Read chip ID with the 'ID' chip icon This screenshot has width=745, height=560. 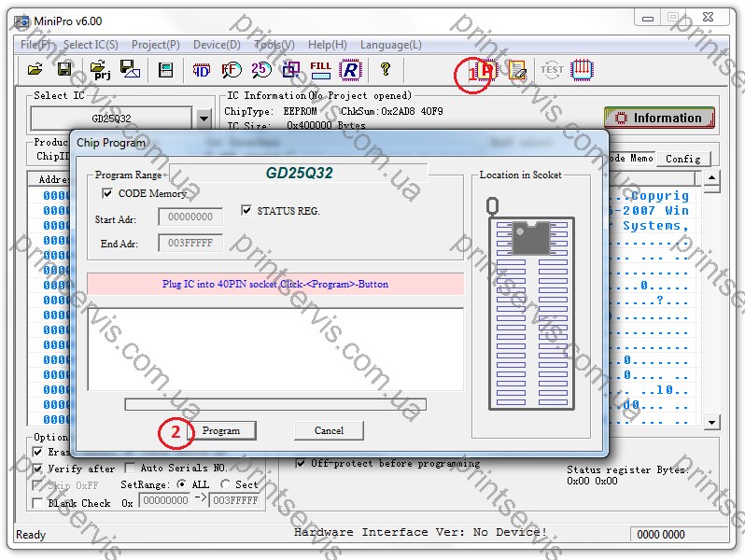pyautogui.click(x=202, y=70)
